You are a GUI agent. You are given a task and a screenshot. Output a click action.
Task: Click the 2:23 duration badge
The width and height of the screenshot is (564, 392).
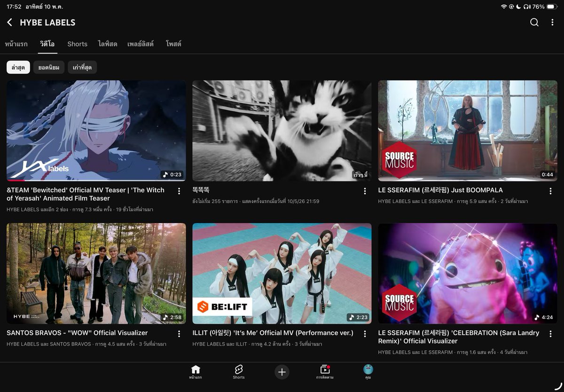coord(358,317)
